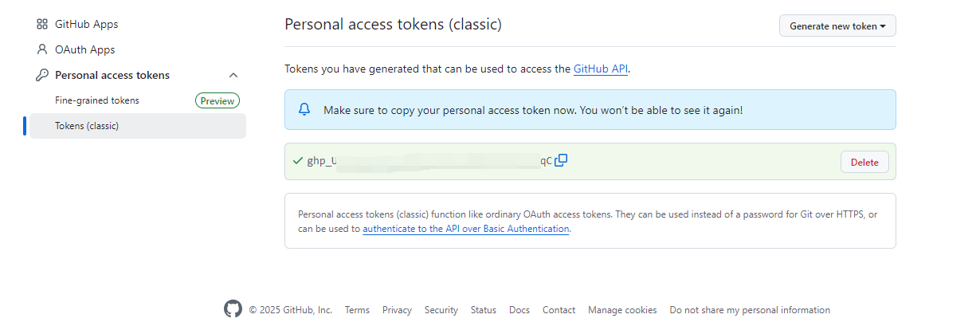Click the OAuth Apps person icon
980x326 pixels.
coord(42,49)
